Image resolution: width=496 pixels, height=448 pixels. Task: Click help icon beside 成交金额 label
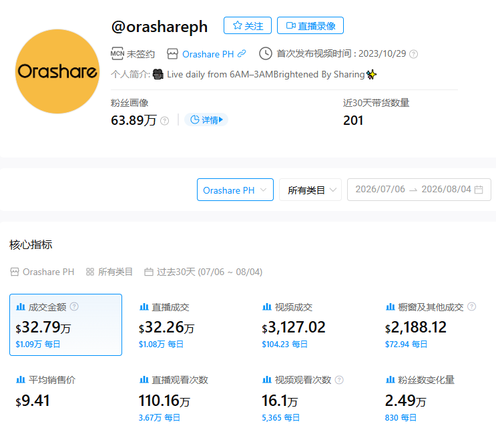coord(74,306)
